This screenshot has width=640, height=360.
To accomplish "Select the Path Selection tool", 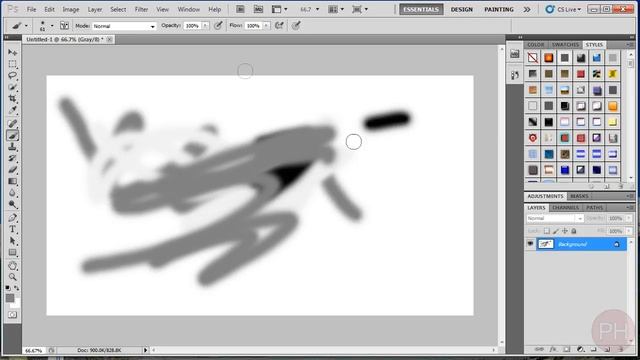I will coord(12,241).
